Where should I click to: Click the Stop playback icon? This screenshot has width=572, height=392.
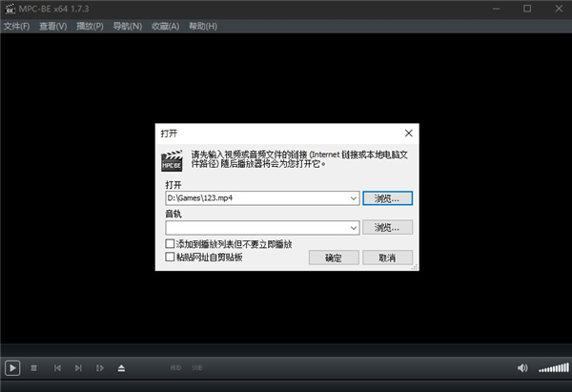[x=34, y=368]
